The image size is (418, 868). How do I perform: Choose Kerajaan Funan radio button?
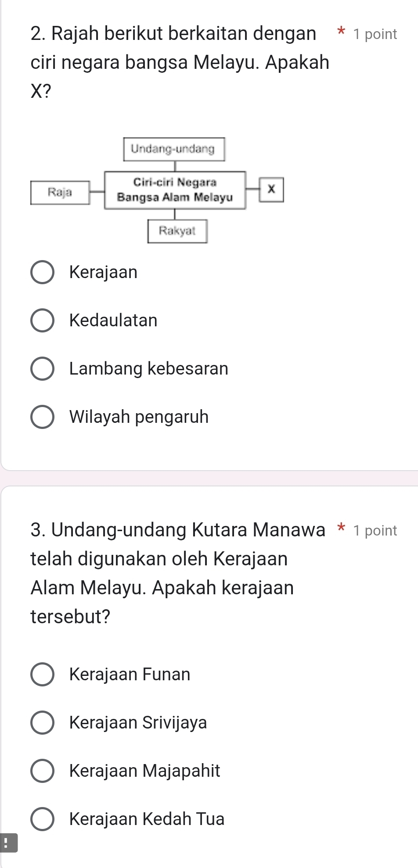pos(43,674)
